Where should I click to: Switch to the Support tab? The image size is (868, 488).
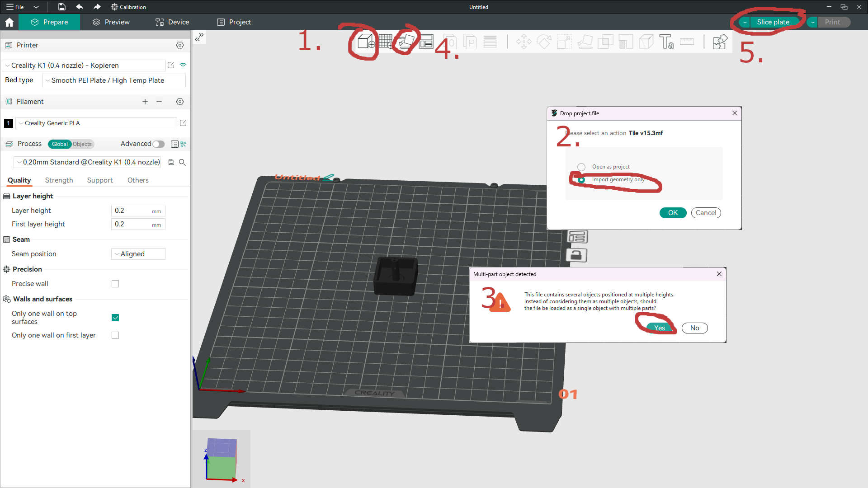pyautogui.click(x=99, y=180)
